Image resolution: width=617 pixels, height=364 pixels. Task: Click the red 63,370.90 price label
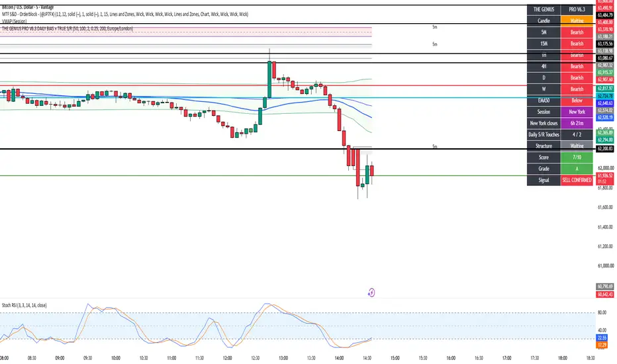point(605,30)
